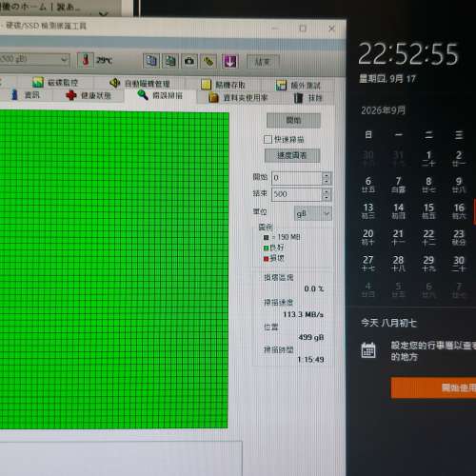Screen dimensions: 476x476
Task: Select September 22 in the calendar
Action: [428, 237]
